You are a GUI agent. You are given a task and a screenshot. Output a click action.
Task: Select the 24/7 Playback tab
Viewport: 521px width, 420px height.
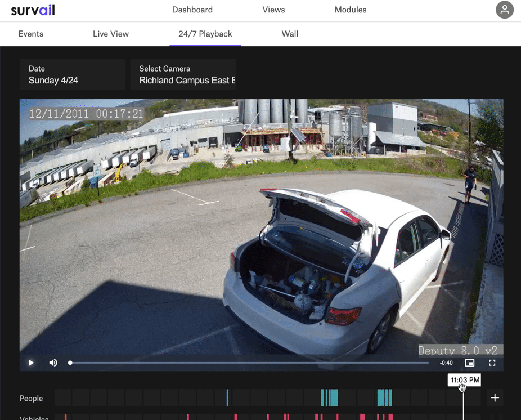205,34
